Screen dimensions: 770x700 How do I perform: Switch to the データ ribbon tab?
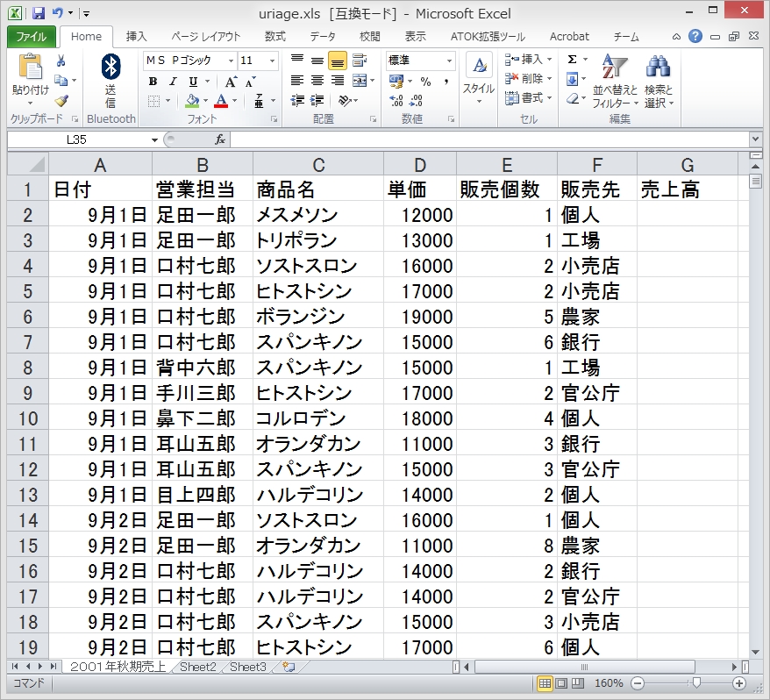(323, 37)
